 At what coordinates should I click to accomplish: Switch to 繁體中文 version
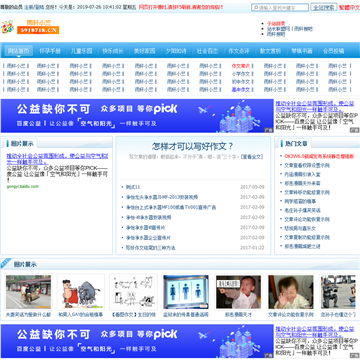[x=349, y=7]
